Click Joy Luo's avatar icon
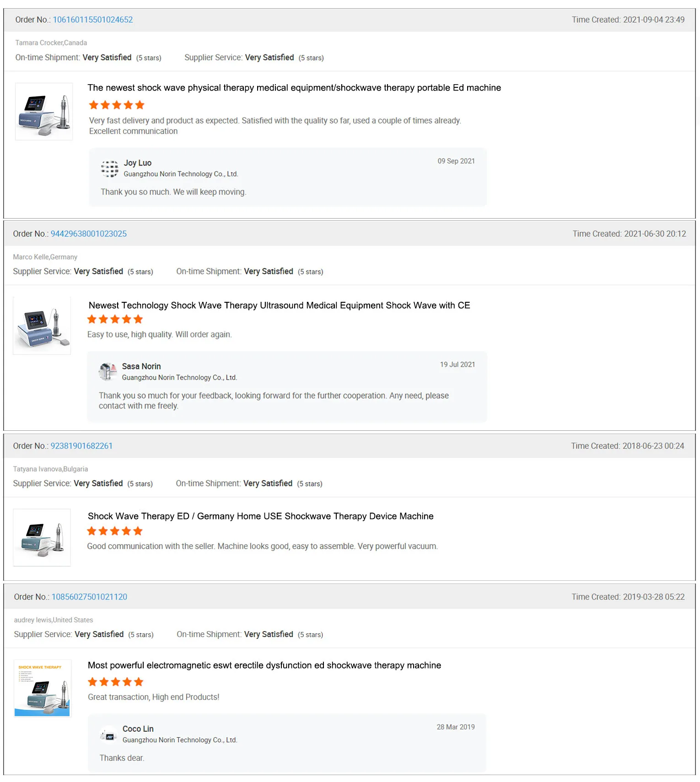 point(110,168)
